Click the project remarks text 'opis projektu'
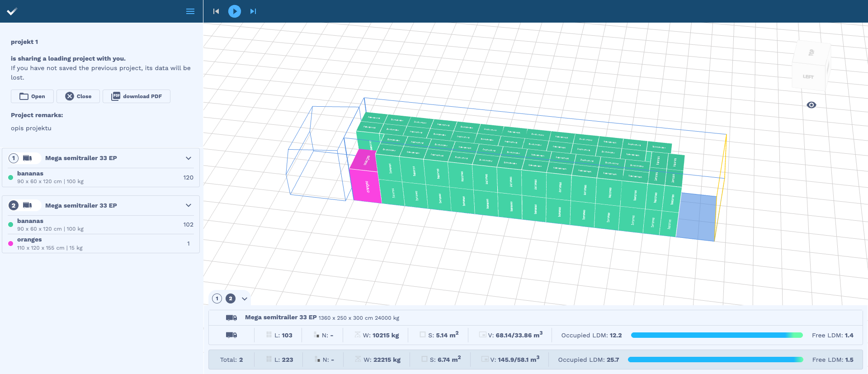Screen dimensions: 868x374 [31, 128]
